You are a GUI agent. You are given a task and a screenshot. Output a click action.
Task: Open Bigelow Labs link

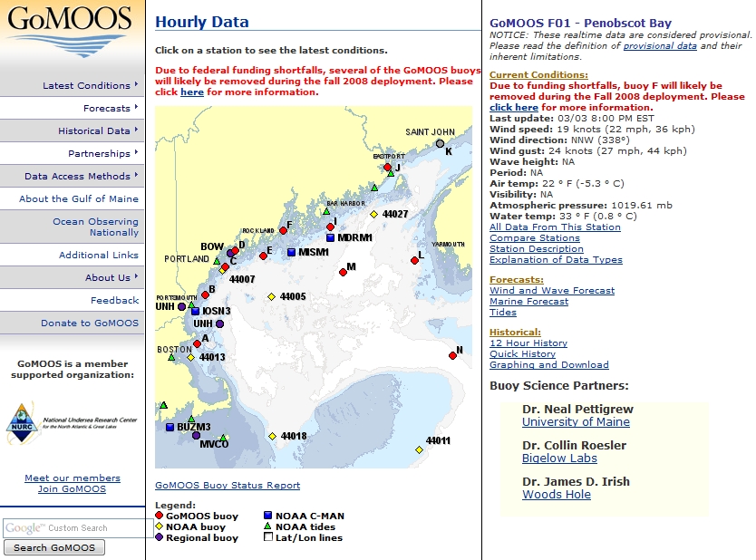pos(559,459)
